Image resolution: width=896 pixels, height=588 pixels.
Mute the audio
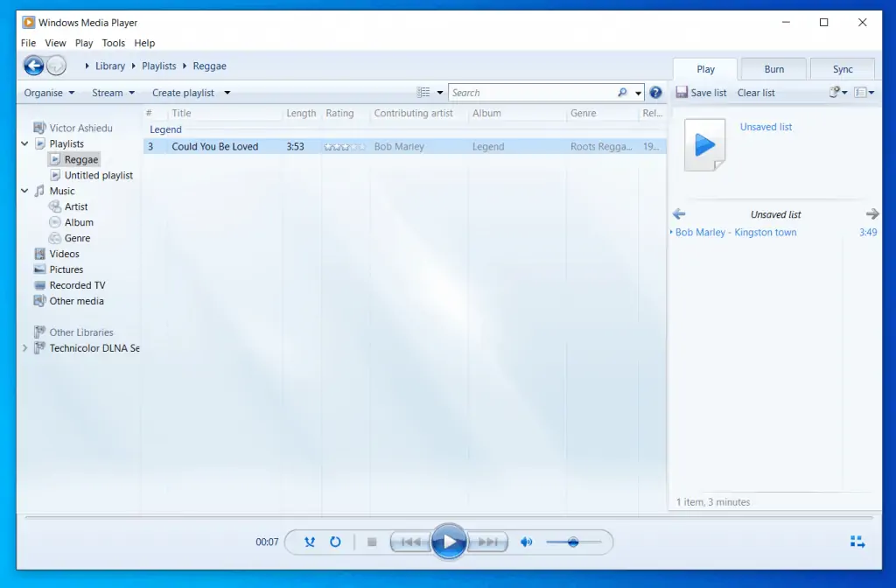click(x=526, y=542)
